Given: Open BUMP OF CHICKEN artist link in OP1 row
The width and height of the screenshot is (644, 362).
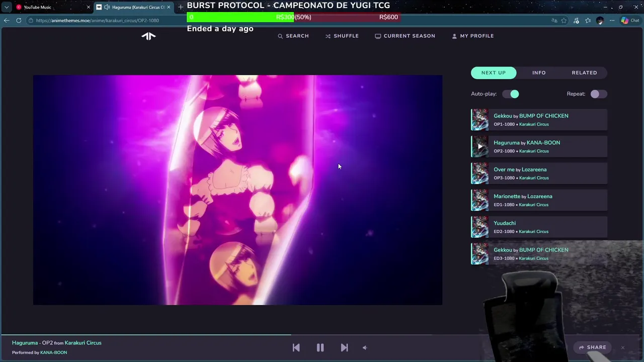Looking at the screenshot, I should point(543,116).
